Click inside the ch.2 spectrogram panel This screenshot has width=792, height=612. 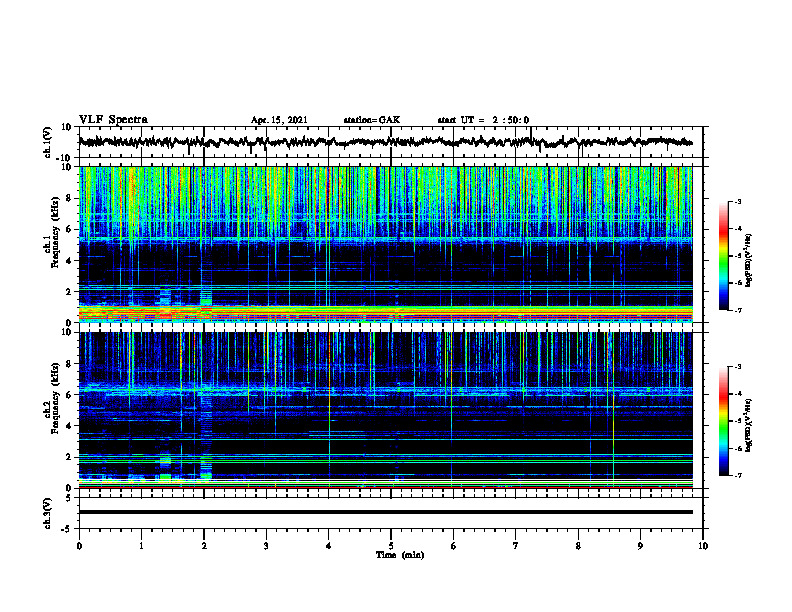[385, 410]
